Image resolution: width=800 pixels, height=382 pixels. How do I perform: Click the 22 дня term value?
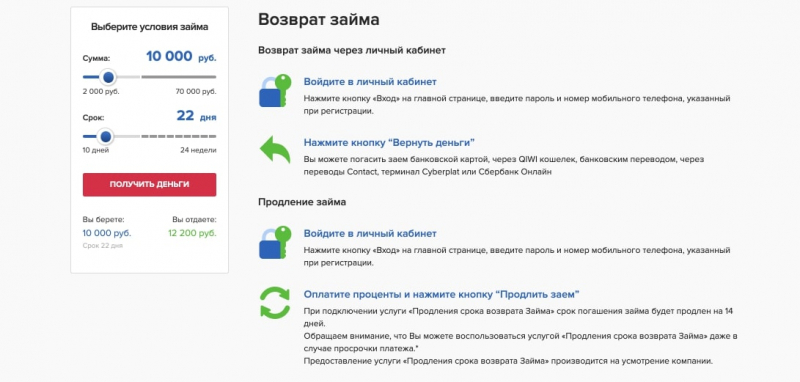pyautogui.click(x=196, y=116)
